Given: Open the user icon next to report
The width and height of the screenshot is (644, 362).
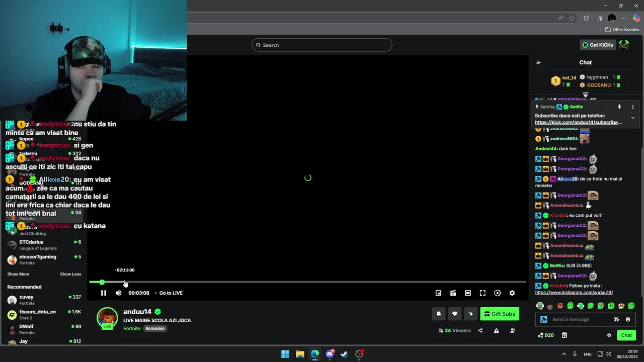Looking at the screenshot, I should pyautogui.click(x=513, y=330).
